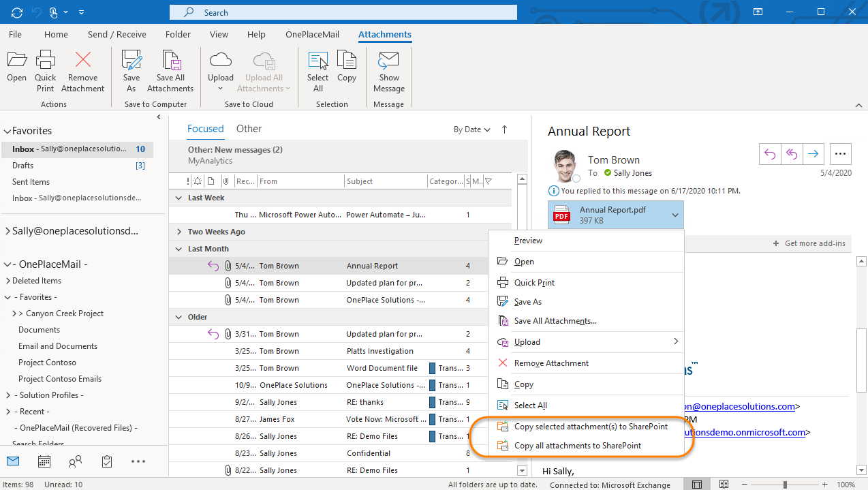868x490 pixels.
Task: Open the Calendar view icon
Action: pyautogui.click(x=44, y=461)
